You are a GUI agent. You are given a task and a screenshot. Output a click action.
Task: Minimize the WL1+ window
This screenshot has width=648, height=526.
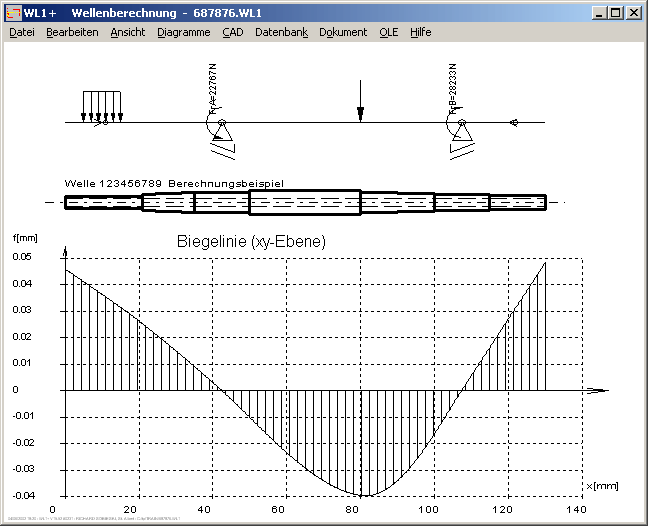(599, 13)
